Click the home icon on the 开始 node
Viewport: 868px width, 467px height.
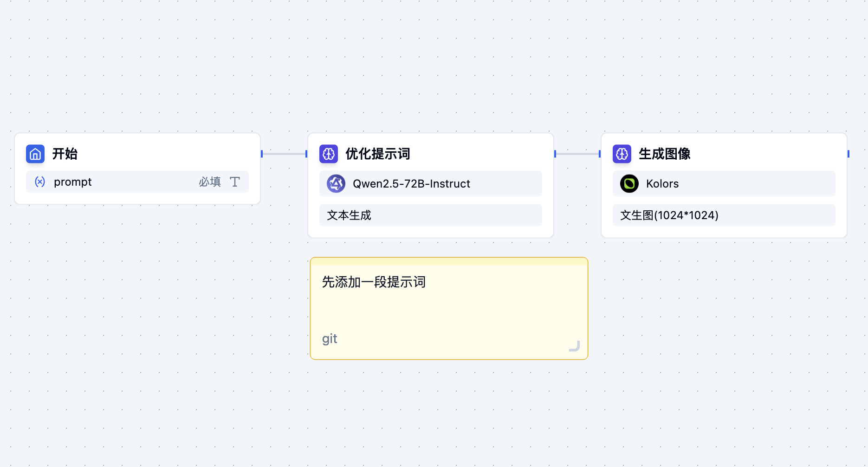35,154
